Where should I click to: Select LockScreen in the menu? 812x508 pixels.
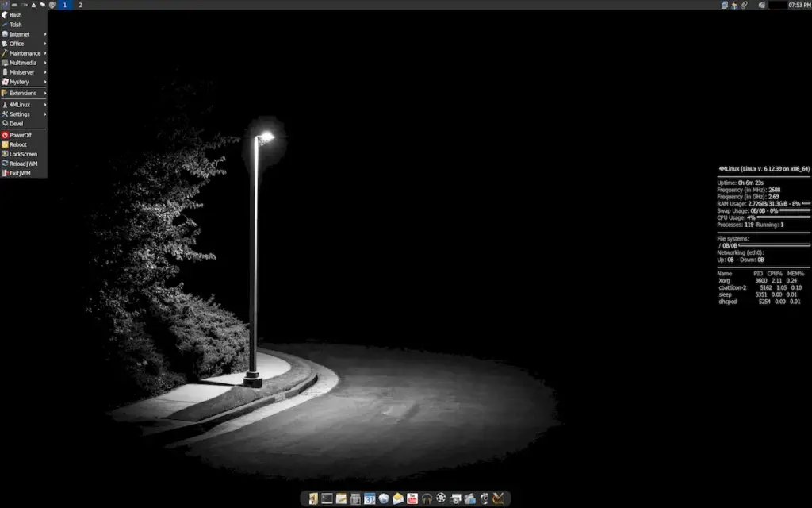pos(24,154)
